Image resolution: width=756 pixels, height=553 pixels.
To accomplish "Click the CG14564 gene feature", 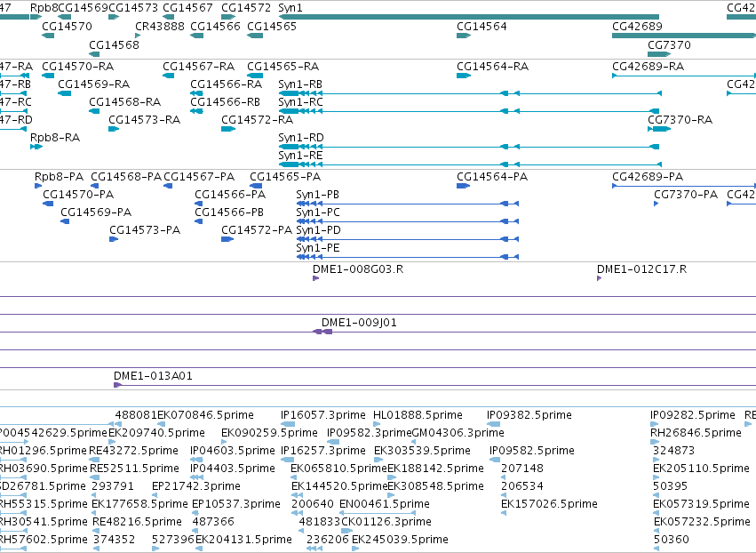I will (x=464, y=36).
